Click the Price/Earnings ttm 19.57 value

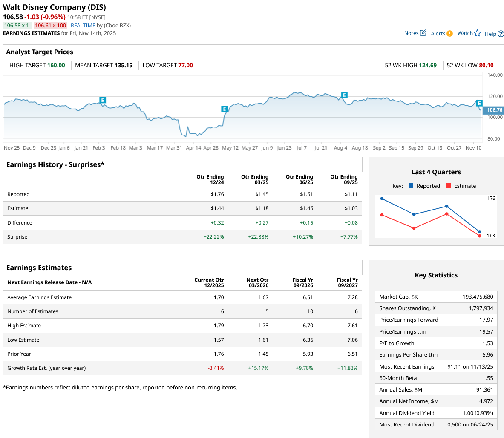point(487,332)
